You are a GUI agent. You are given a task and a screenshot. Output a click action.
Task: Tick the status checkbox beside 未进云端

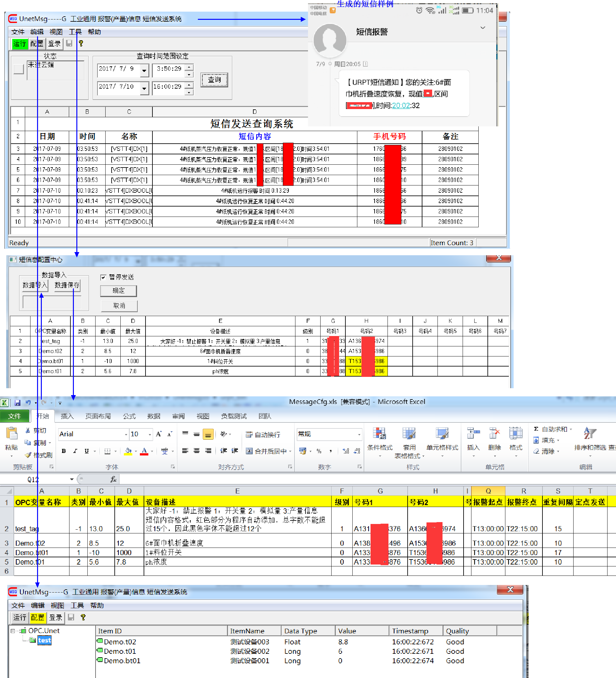[19, 69]
